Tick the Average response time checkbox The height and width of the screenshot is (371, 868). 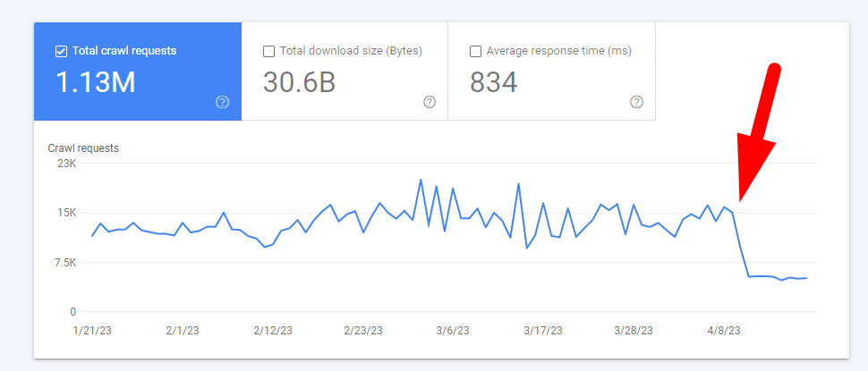click(x=475, y=51)
